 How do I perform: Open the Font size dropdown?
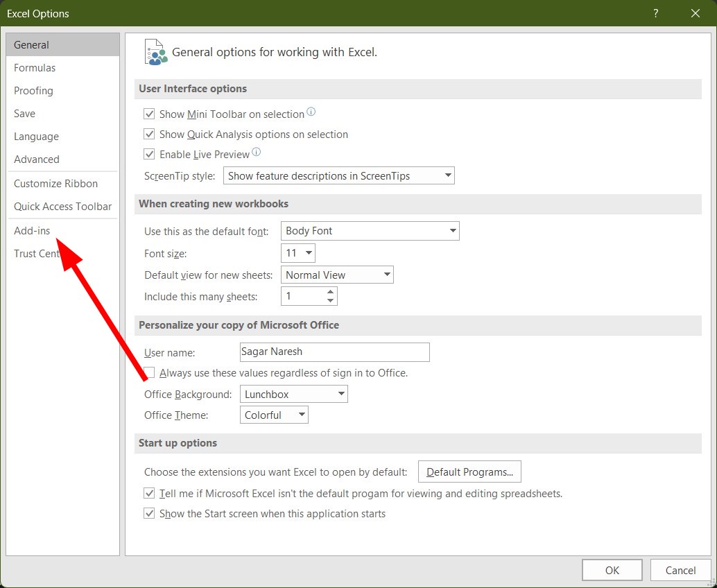[298, 253]
